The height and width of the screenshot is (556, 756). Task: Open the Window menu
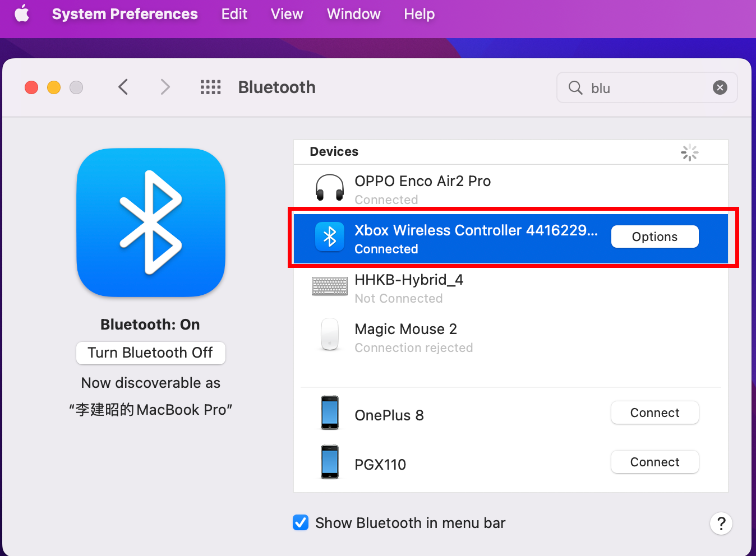[353, 14]
